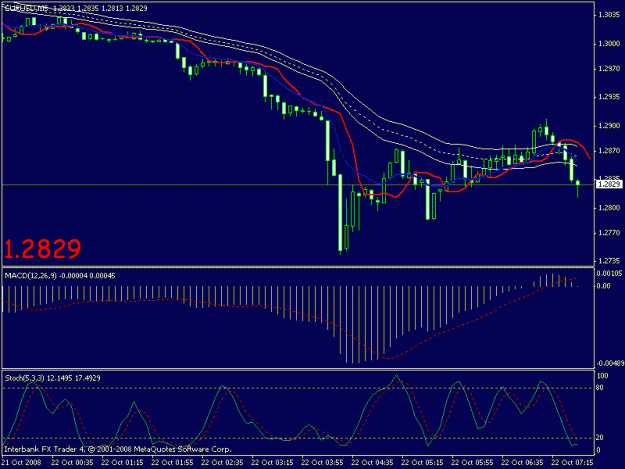Click the 1.2770 price axis label
625x469 pixels.
point(609,233)
